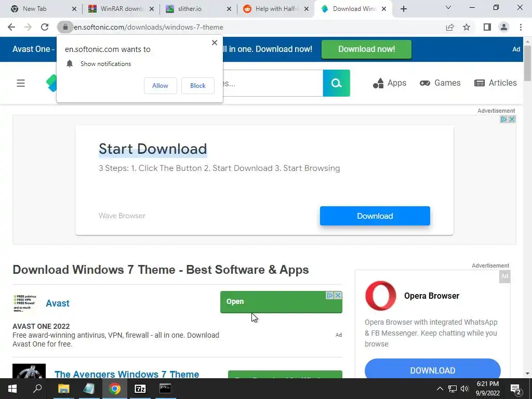532x399 pixels.
Task: Click the taskbar clock showing 6:21 PM
Action: [x=487, y=389]
